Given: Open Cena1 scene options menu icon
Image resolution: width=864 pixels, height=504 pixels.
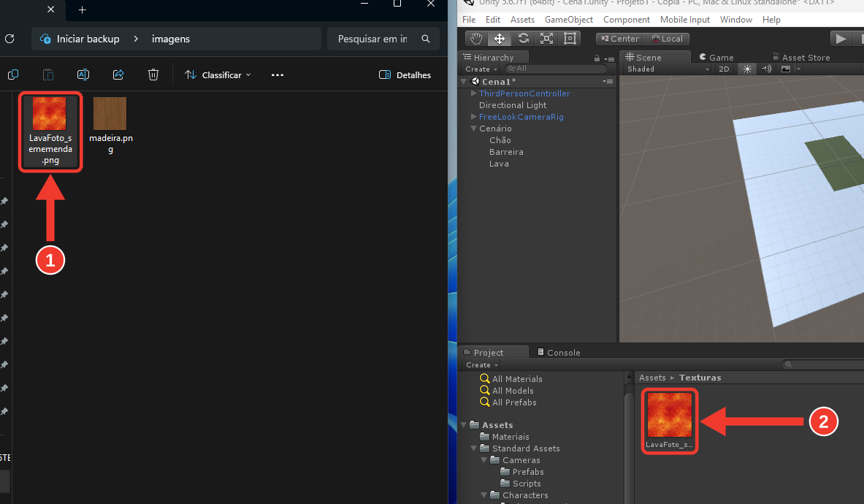Looking at the screenshot, I should pyautogui.click(x=608, y=82).
